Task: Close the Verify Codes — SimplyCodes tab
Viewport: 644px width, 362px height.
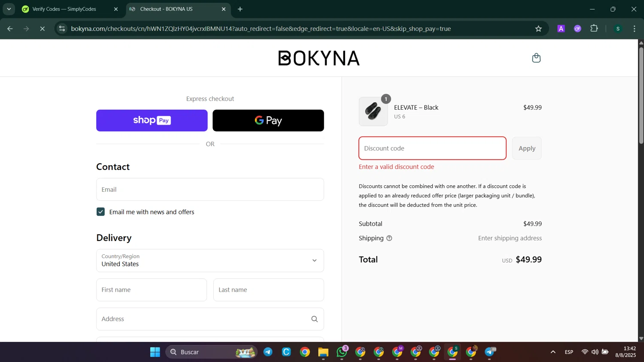Action: pos(115,9)
